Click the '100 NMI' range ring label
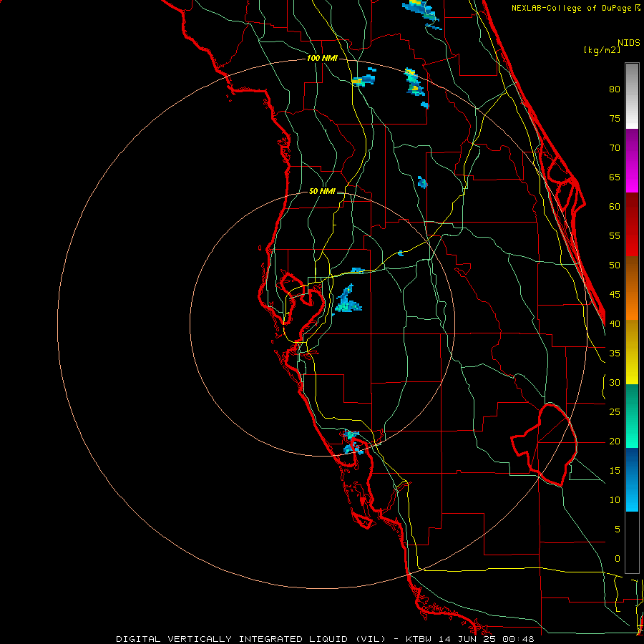 322,58
